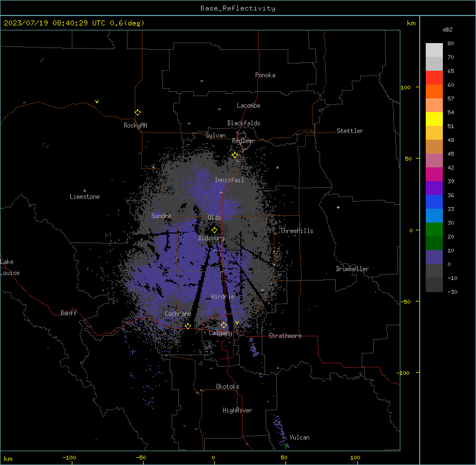The image size is (476, 465).
Task: Click the Didsbury label
Action: [x=211, y=238]
